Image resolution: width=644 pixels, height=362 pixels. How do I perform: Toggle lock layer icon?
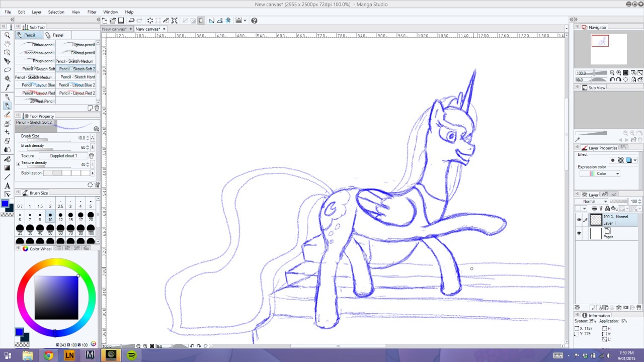coord(607,209)
